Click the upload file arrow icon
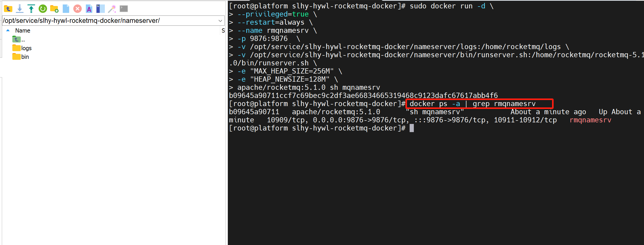Screen dimensions: 644x245 [x=31, y=9]
